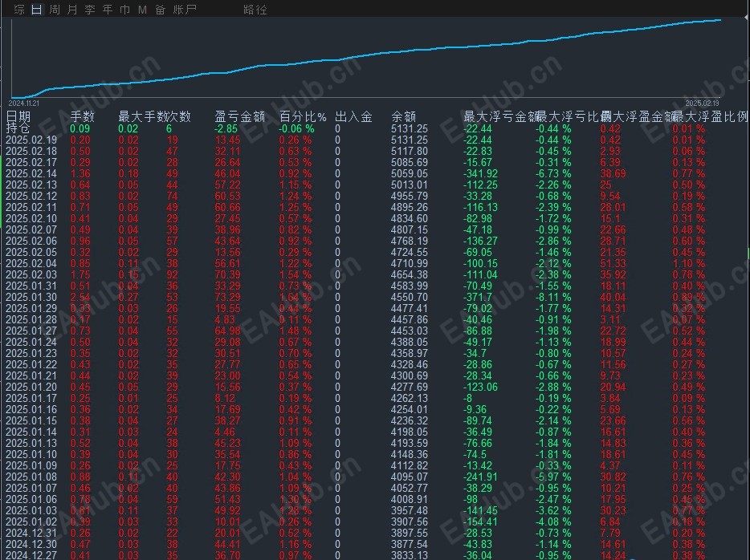Toggle the highlighted 日 daily view

coord(35,10)
